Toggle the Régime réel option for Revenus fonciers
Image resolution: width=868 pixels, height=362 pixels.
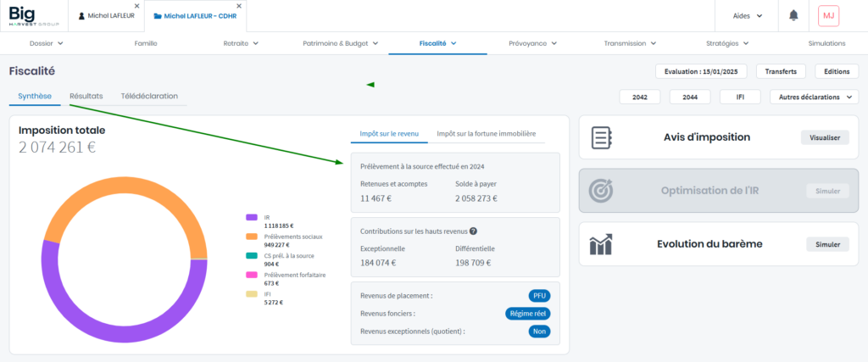[528, 314]
